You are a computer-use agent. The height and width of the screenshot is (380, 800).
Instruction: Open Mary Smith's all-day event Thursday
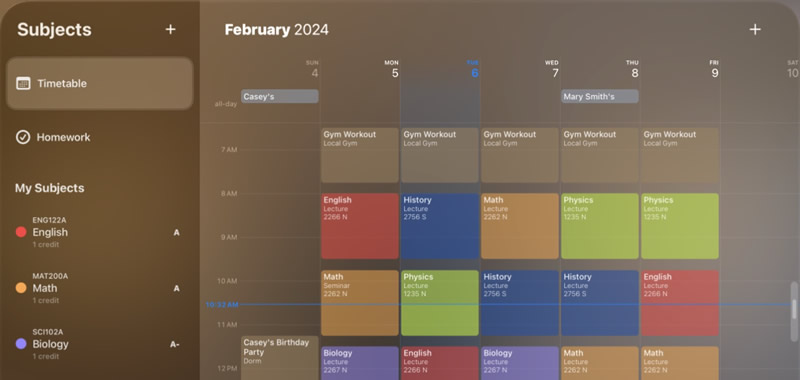(x=599, y=96)
